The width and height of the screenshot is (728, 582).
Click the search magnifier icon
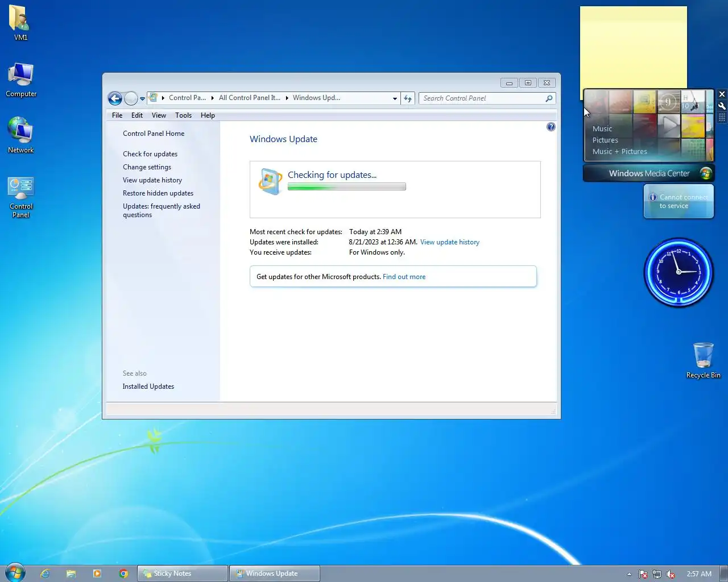tap(549, 98)
